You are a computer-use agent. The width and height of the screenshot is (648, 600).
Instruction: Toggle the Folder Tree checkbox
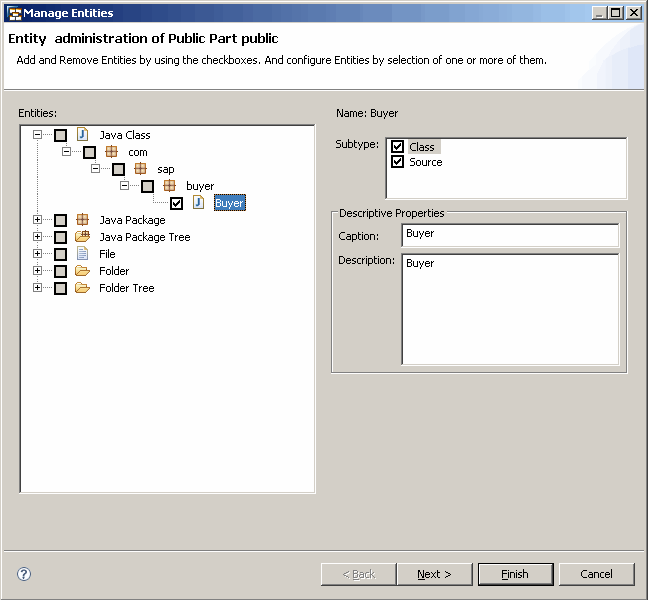60,288
